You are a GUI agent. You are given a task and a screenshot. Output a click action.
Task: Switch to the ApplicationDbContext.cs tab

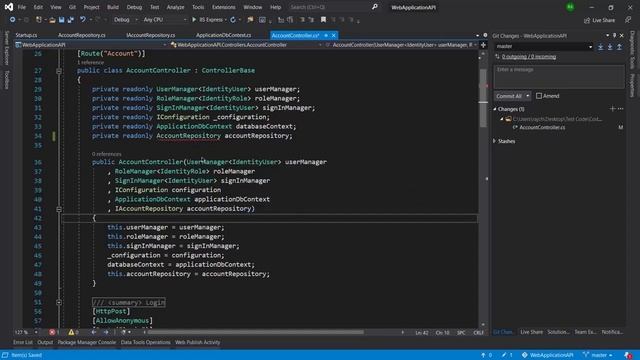(223, 36)
